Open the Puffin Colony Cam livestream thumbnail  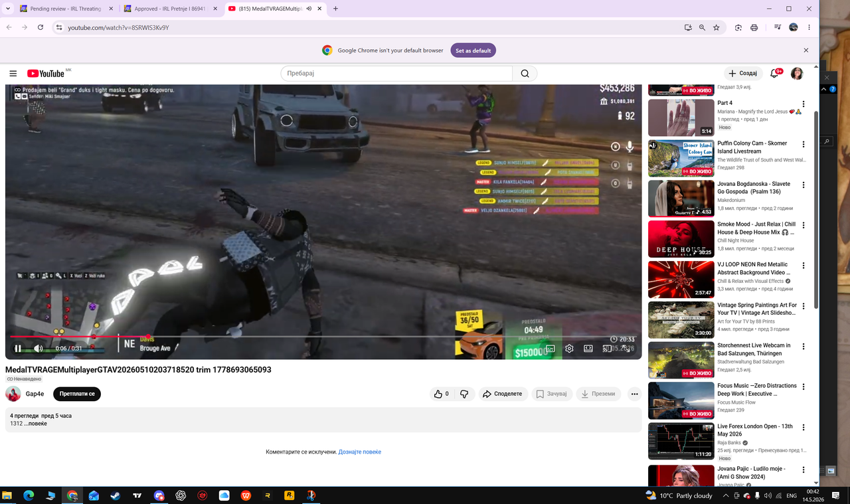pyautogui.click(x=681, y=158)
